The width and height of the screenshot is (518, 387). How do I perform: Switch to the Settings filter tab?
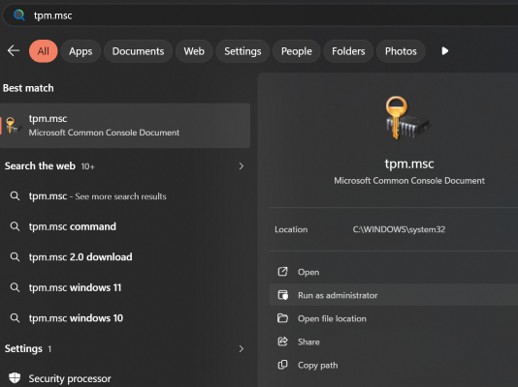[243, 51]
